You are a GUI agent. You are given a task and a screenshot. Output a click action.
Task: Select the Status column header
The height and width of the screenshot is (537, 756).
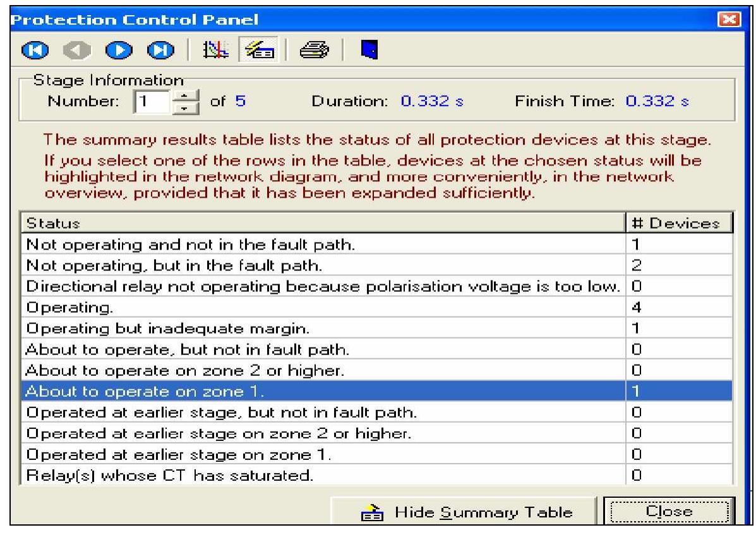[x=189, y=222]
